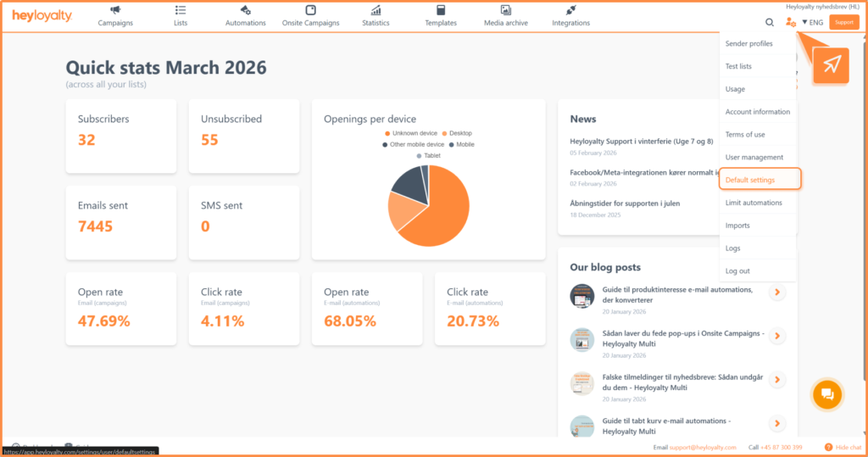Click the Integrations plug icon
Screen dimensions: 868x457
click(x=570, y=10)
